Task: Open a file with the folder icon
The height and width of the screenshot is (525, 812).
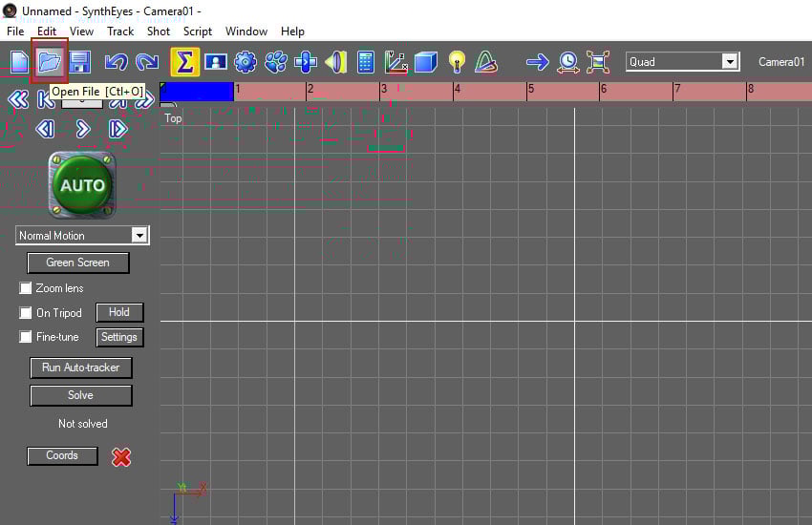Action: (x=49, y=62)
